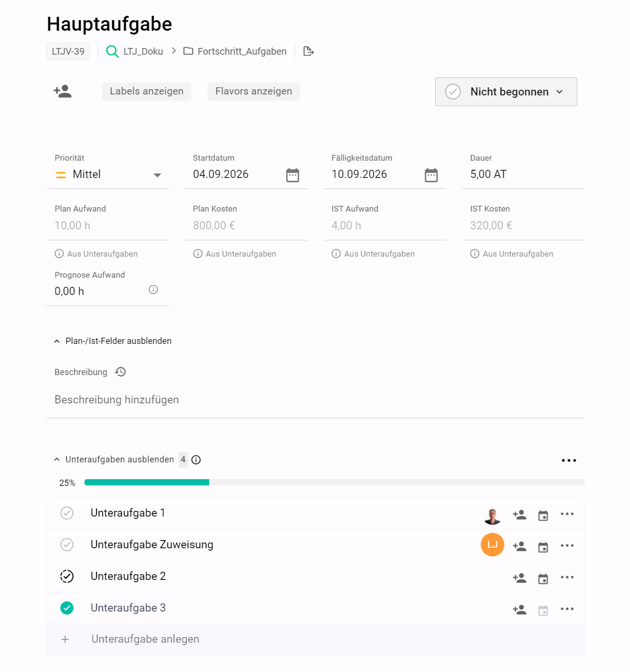630x672 pixels.
Task: Set the date for Unteraufgabe 1
Action: point(543,516)
